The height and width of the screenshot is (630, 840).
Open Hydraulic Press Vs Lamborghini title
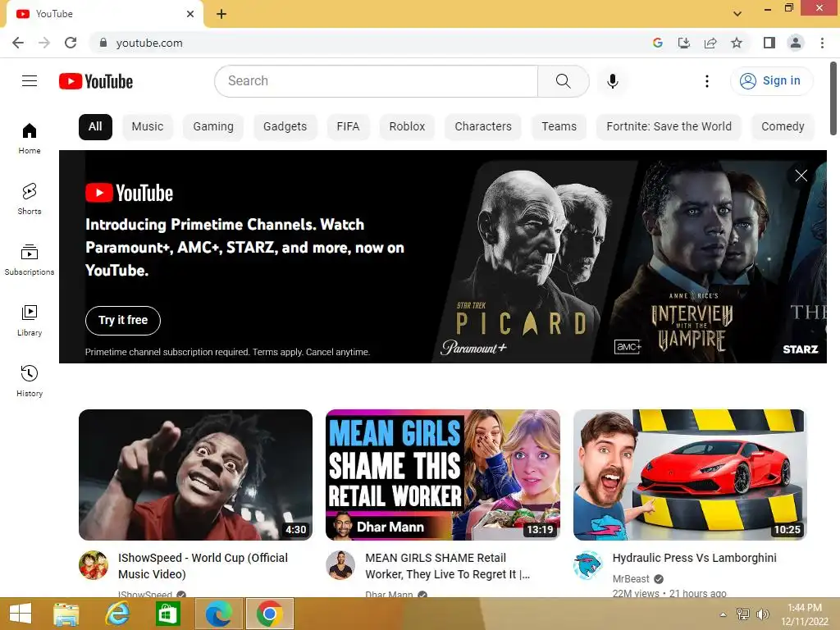click(694, 558)
